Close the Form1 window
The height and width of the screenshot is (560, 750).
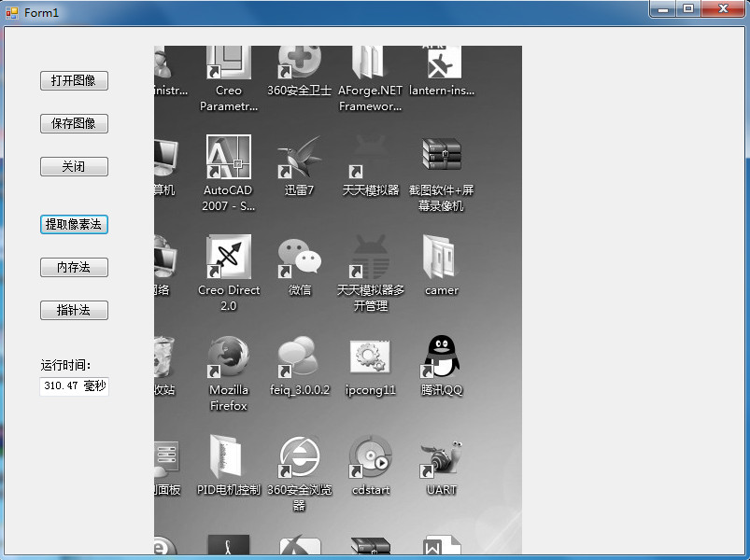(723, 9)
